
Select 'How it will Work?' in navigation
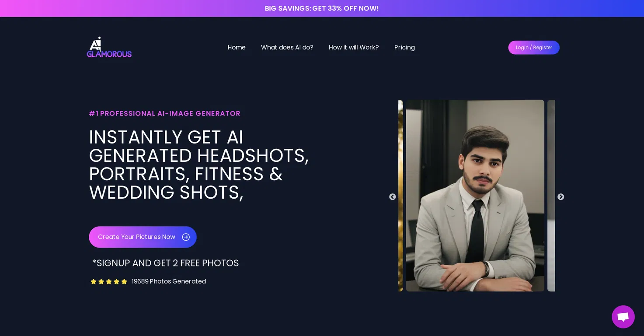pos(354,47)
